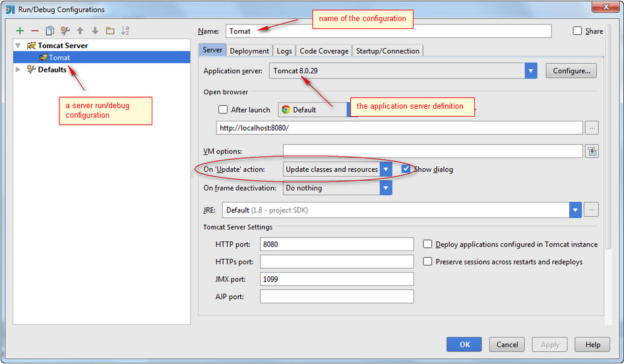Expand the Defaults tree node
The image size is (624, 364).
pyautogui.click(x=18, y=69)
